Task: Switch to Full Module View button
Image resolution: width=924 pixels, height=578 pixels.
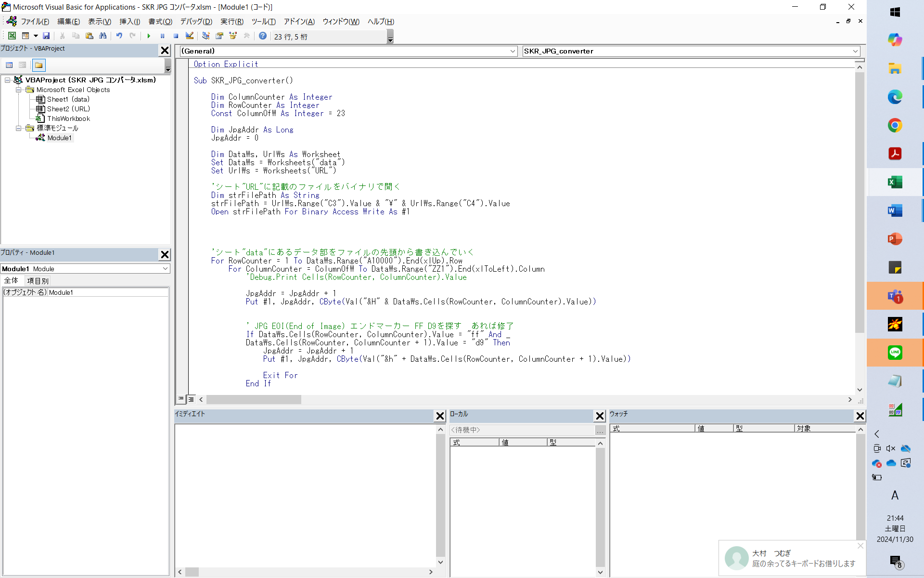Action: tap(191, 399)
